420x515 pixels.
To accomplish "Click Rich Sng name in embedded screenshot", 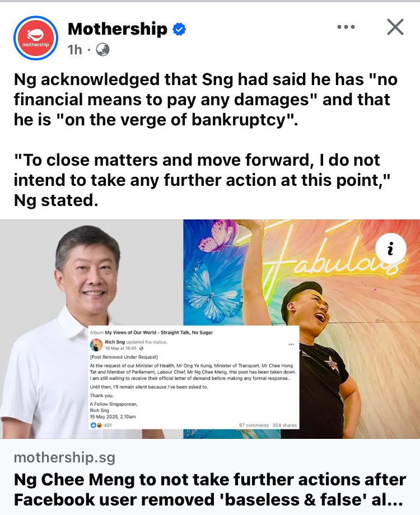I will point(115,342).
